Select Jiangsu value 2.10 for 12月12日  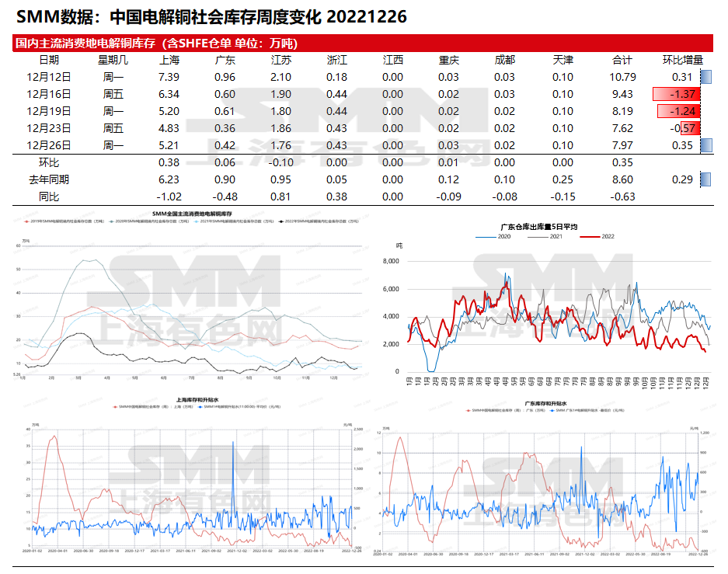click(281, 77)
